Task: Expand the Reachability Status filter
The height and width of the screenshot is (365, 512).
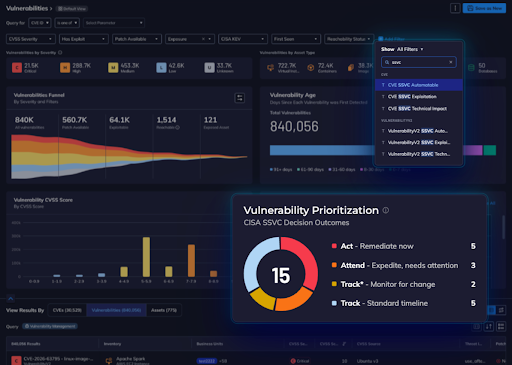Action: pyautogui.click(x=349, y=39)
